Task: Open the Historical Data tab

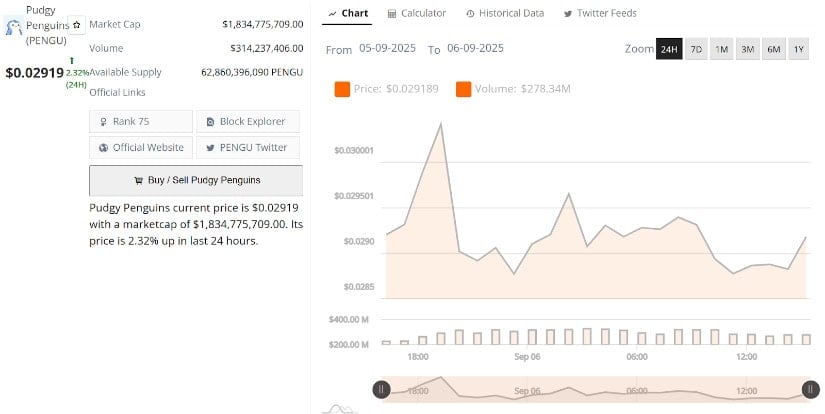Action: point(505,14)
